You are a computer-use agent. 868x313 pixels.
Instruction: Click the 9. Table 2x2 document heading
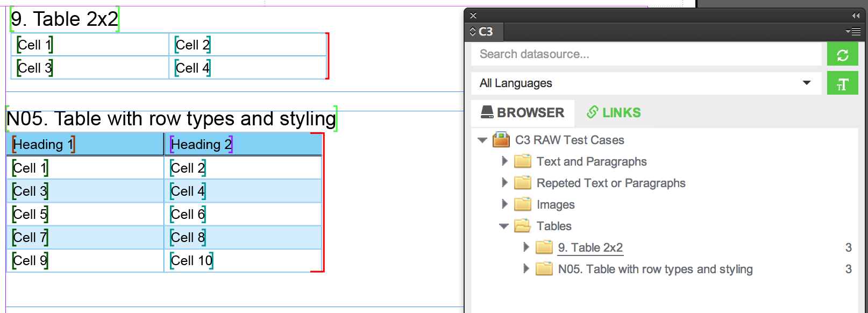65,19
